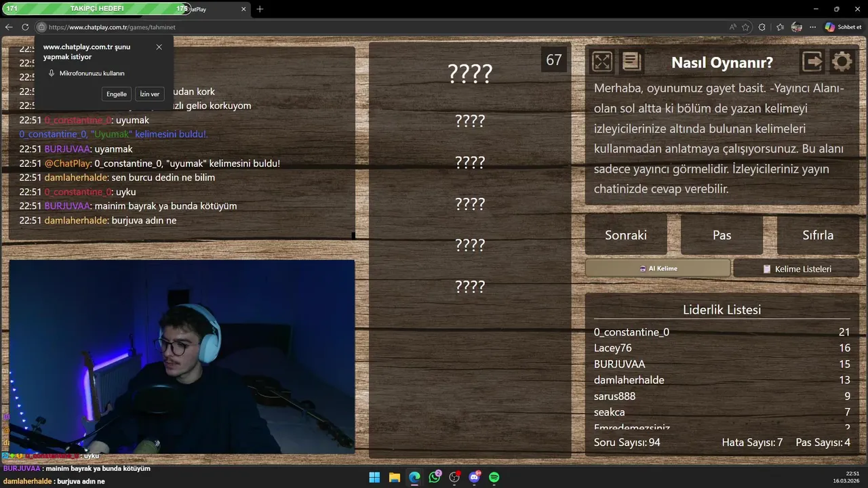Image resolution: width=868 pixels, height=488 pixels.
Task: Click chat message '0_constantine_0: uyku'
Action: tap(77, 192)
